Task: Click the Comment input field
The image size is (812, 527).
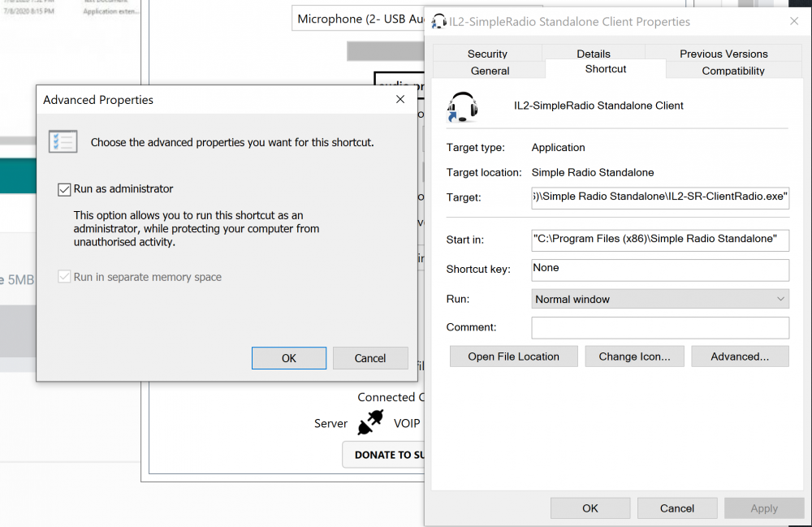Action: (660, 328)
